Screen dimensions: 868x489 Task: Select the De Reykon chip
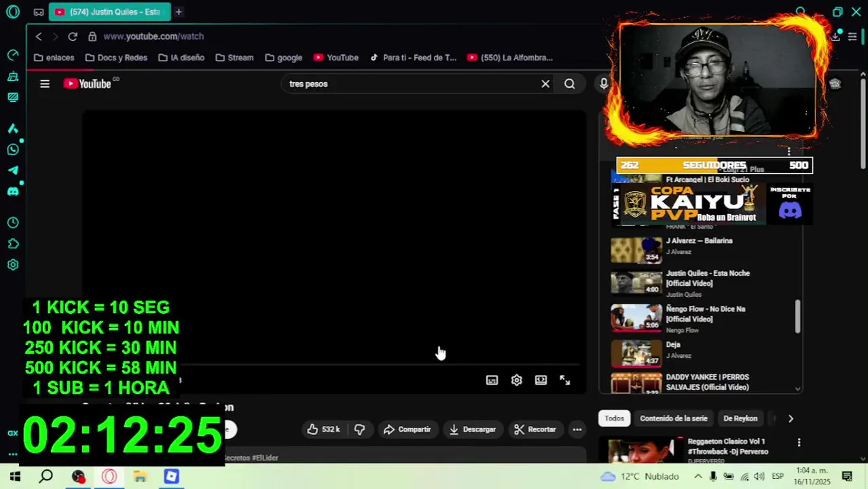[x=740, y=418]
